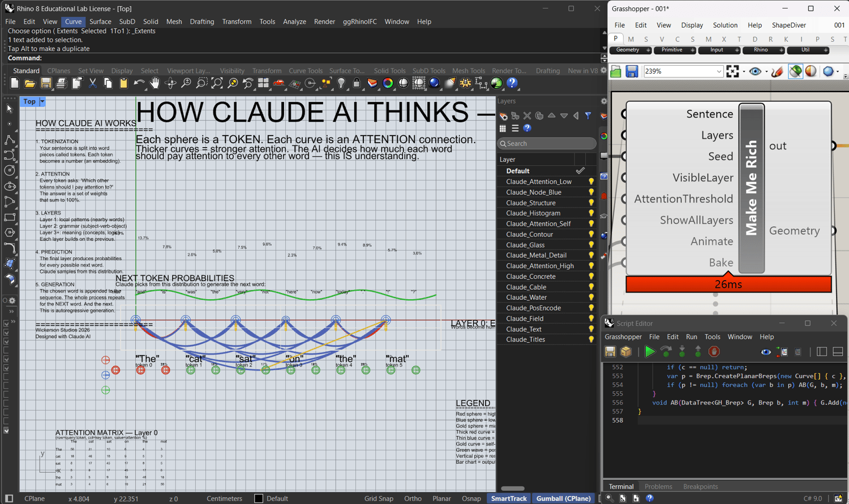Create a new layer in Layers panel
849x504 pixels.
(503, 116)
